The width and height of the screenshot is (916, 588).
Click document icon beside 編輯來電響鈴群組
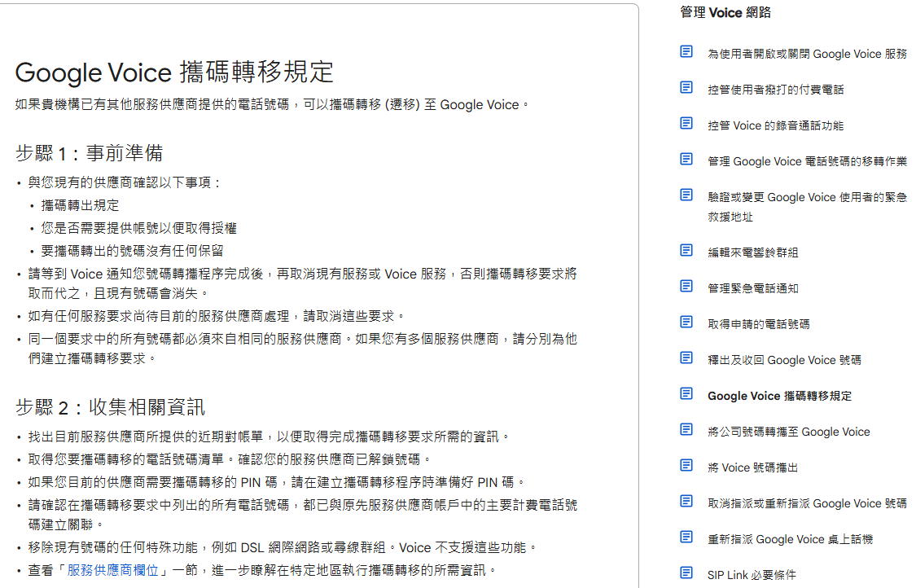click(x=685, y=251)
